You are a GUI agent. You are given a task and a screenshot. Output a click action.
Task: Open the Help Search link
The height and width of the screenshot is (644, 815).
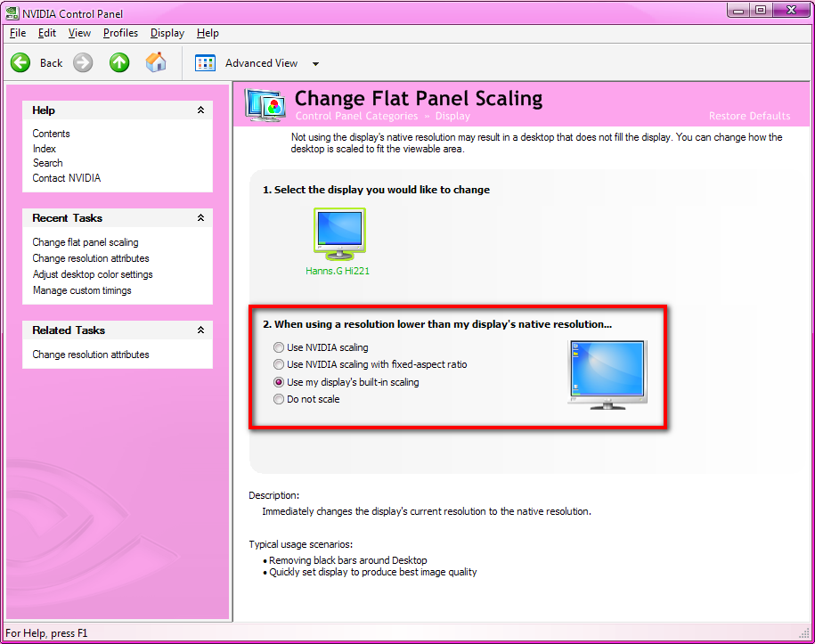click(x=48, y=163)
